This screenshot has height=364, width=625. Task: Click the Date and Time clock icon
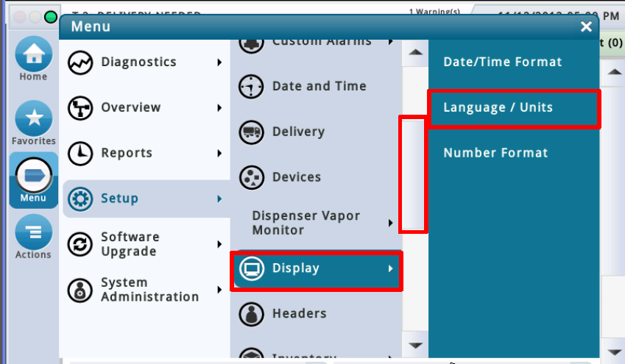coord(252,87)
